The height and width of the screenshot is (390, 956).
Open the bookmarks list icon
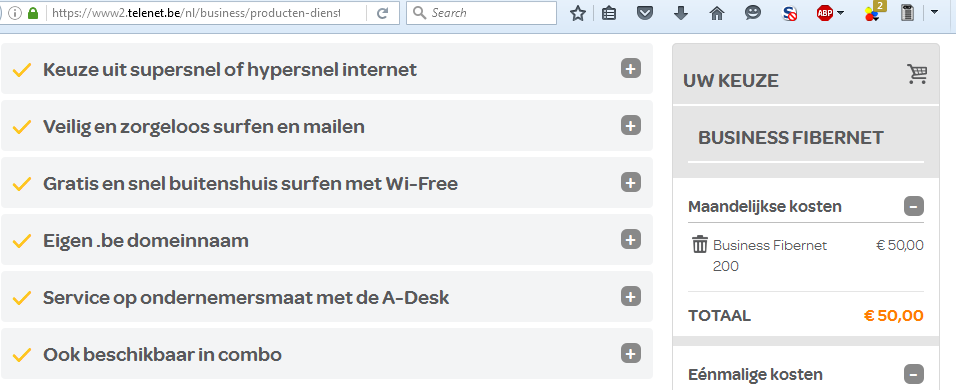pos(608,13)
